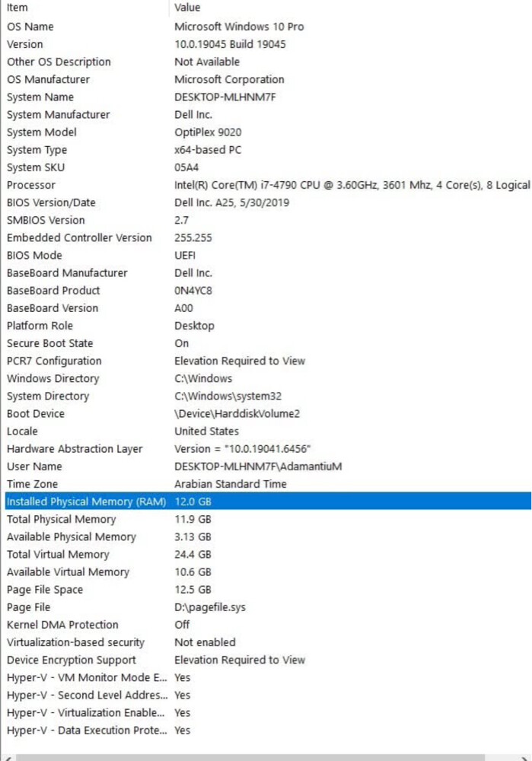
Task: Select the "Kernel DMA Protection" row
Action: 268,625
